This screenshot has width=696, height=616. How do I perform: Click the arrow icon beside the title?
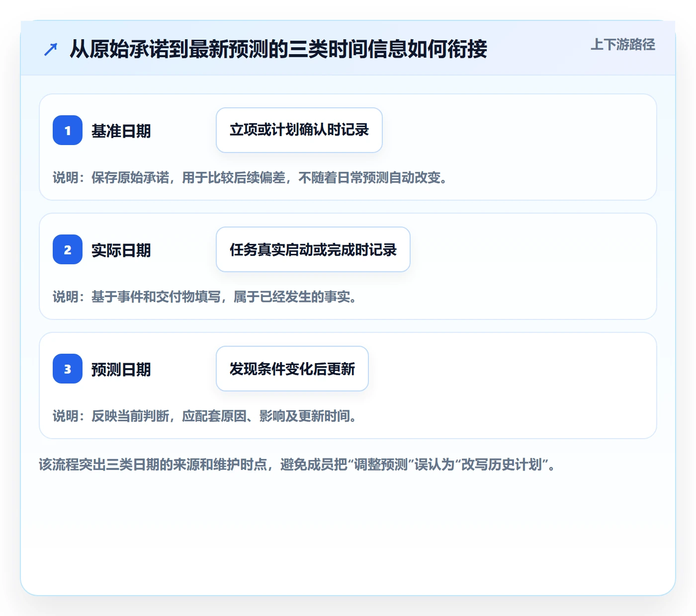point(51,49)
